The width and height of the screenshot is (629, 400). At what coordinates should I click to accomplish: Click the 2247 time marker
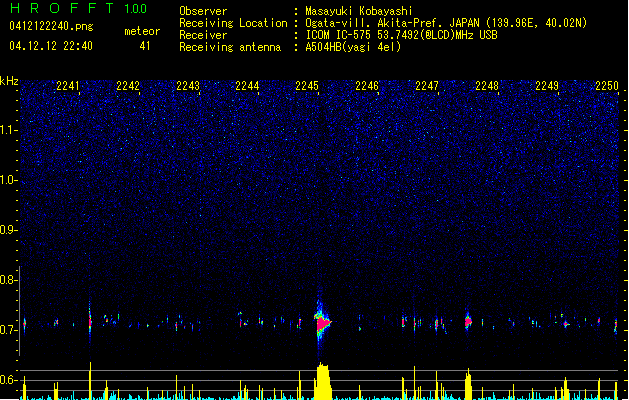click(427, 86)
